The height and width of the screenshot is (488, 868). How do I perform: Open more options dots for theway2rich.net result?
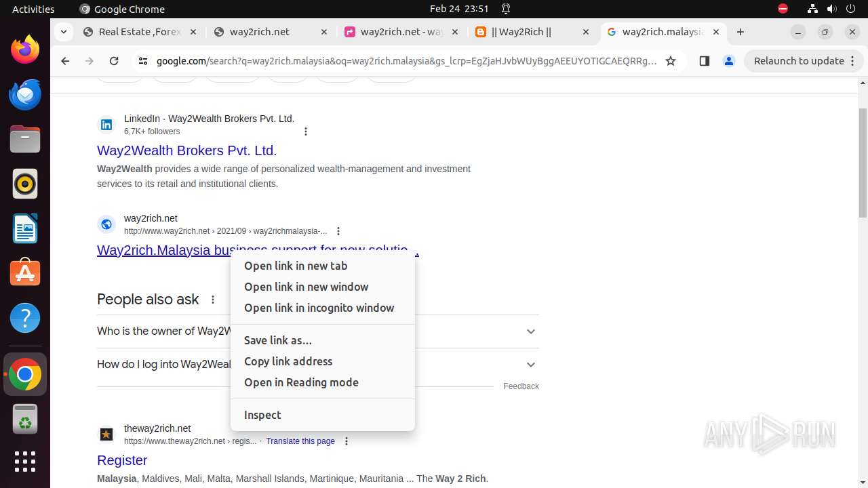coord(347,441)
